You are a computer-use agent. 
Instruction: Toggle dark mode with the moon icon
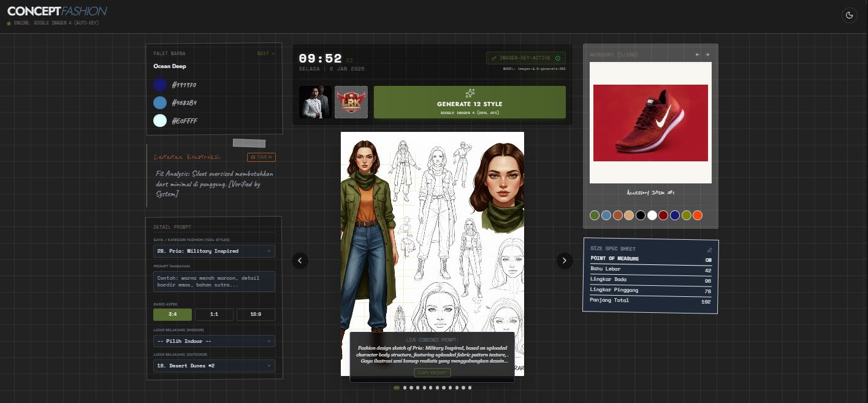click(850, 15)
